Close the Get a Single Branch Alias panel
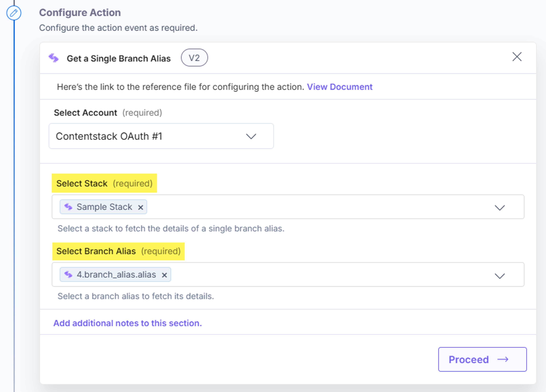The height and width of the screenshot is (392, 546). pyautogui.click(x=517, y=57)
